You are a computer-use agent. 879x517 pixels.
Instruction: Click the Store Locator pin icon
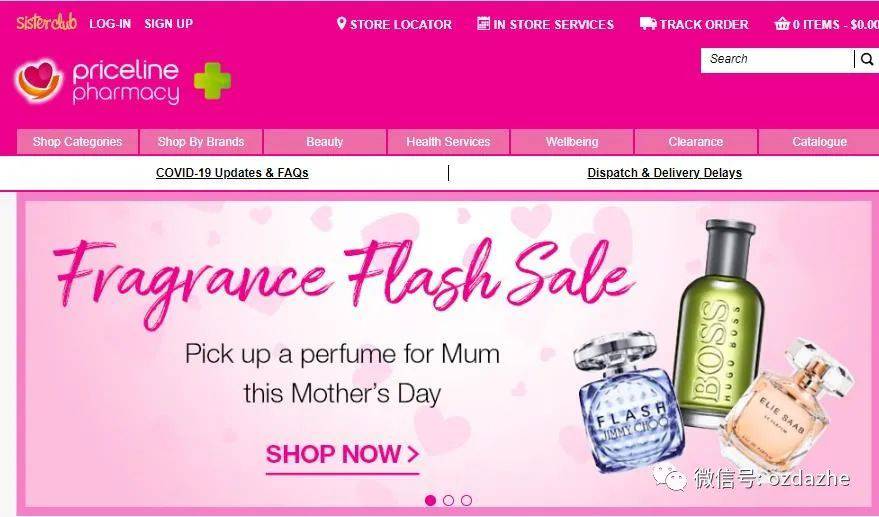[x=341, y=24]
